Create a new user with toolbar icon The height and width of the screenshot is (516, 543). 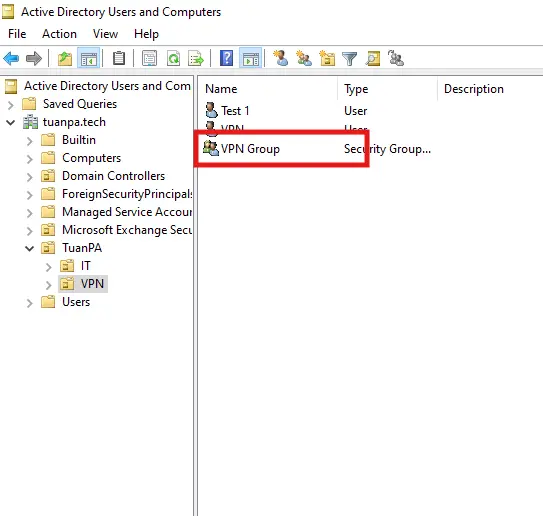coord(281,58)
